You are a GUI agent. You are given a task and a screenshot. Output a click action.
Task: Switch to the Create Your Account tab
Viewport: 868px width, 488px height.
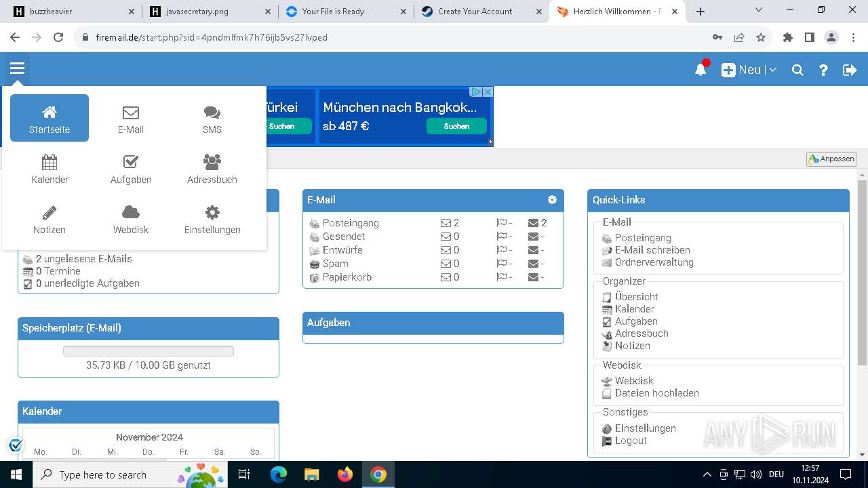pyautogui.click(x=481, y=12)
